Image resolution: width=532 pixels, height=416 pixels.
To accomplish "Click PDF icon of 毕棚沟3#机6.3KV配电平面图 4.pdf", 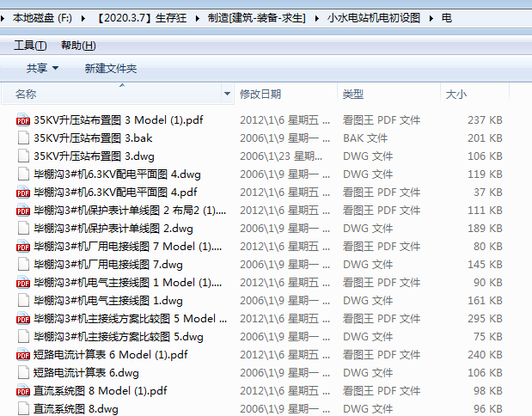I will tap(23, 193).
